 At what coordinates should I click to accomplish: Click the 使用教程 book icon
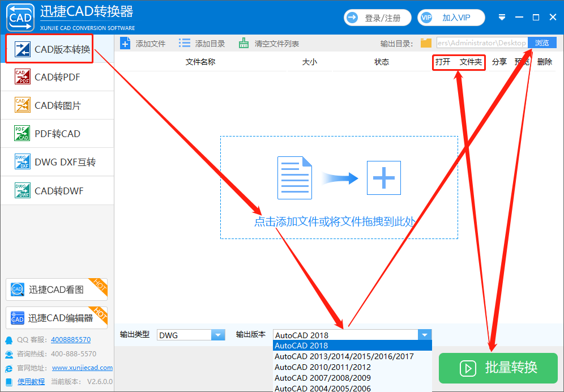point(9,382)
